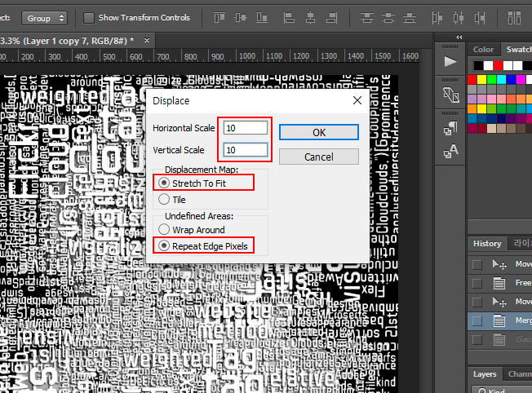532x393 pixels.
Task: Click Distribute Vertical Centers icon
Action: (x=388, y=18)
